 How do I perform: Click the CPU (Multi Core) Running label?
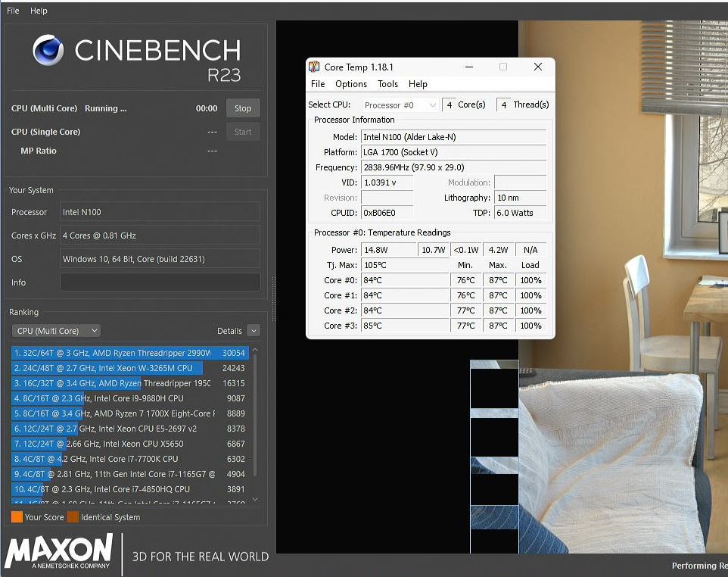[69, 108]
